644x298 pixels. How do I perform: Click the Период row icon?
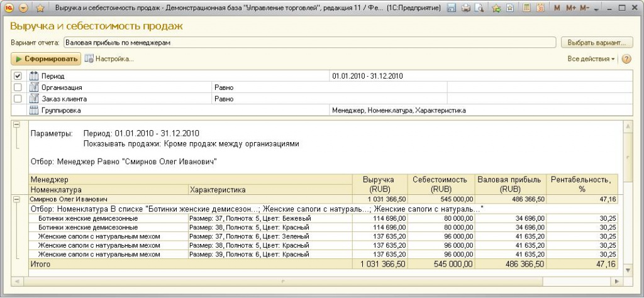[34, 76]
